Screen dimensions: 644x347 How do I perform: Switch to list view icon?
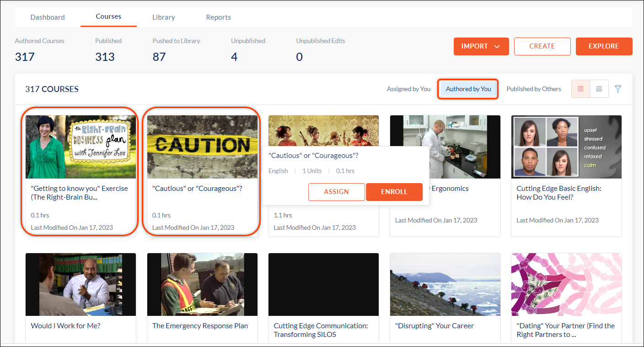[x=599, y=89]
